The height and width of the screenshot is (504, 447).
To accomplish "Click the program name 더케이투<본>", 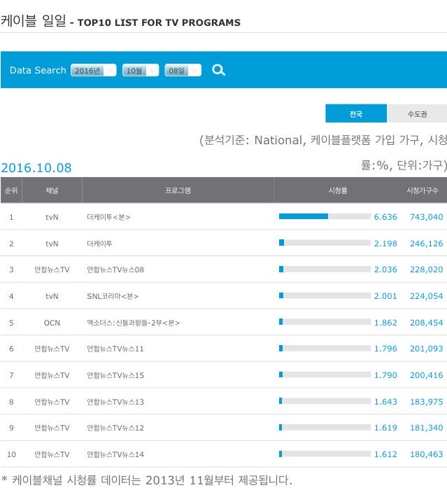I will click(x=108, y=217).
